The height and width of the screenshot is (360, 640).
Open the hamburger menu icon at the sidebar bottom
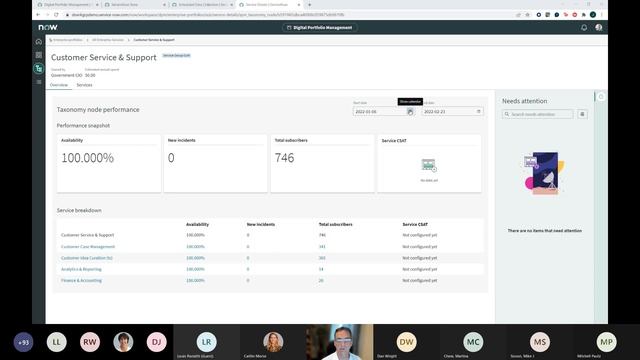coord(39,82)
